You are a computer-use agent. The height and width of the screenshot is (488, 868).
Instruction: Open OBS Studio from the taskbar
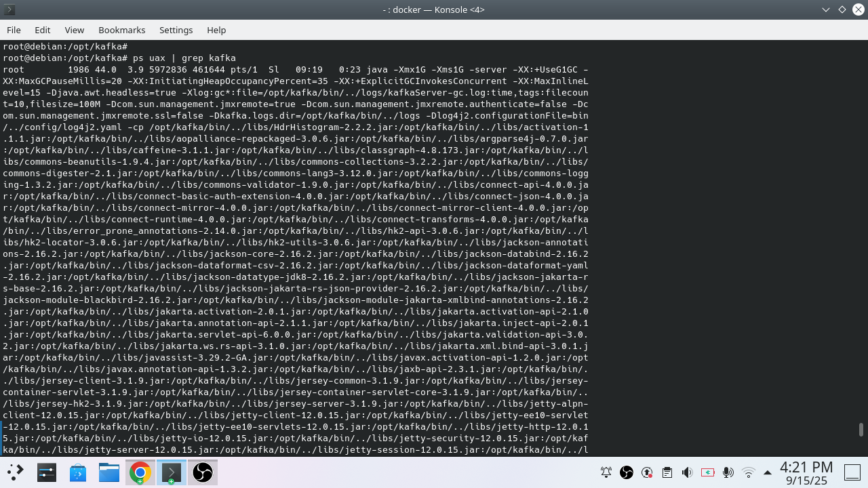click(203, 472)
